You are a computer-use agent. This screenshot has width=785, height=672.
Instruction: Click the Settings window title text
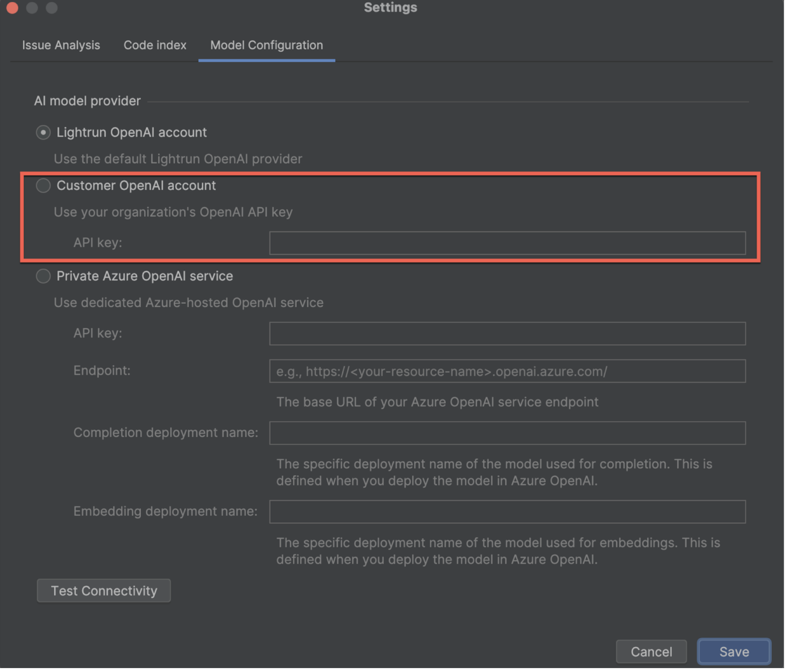point(390,8)
